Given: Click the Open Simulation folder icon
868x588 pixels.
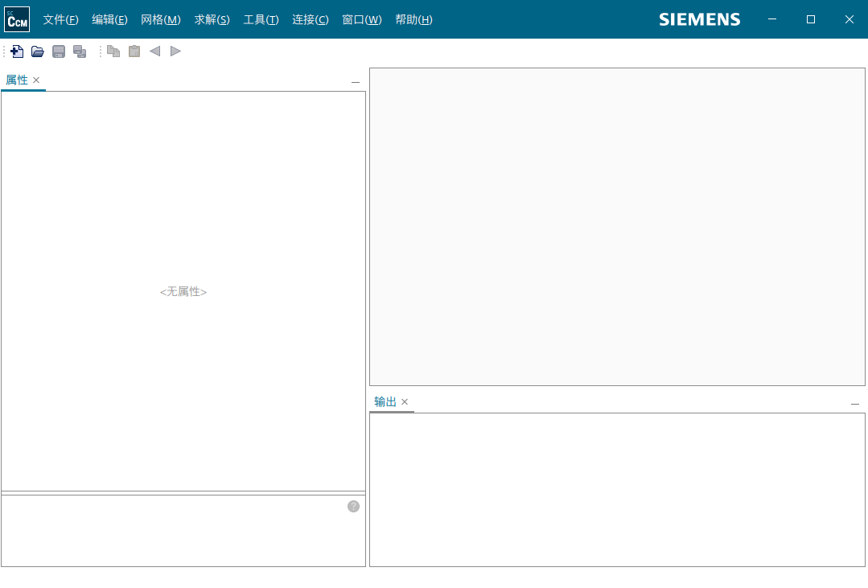Looking at the screenshot, I should [x=38, y=51].
